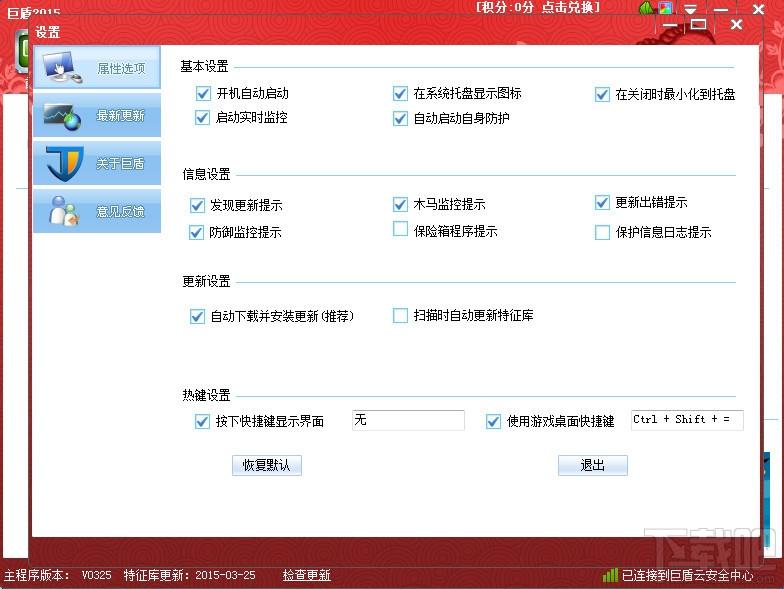Screen dimensions: 784x589
Task: Enable 保险箱程序提示 checkbox
Action: click(x=401, y=230)
